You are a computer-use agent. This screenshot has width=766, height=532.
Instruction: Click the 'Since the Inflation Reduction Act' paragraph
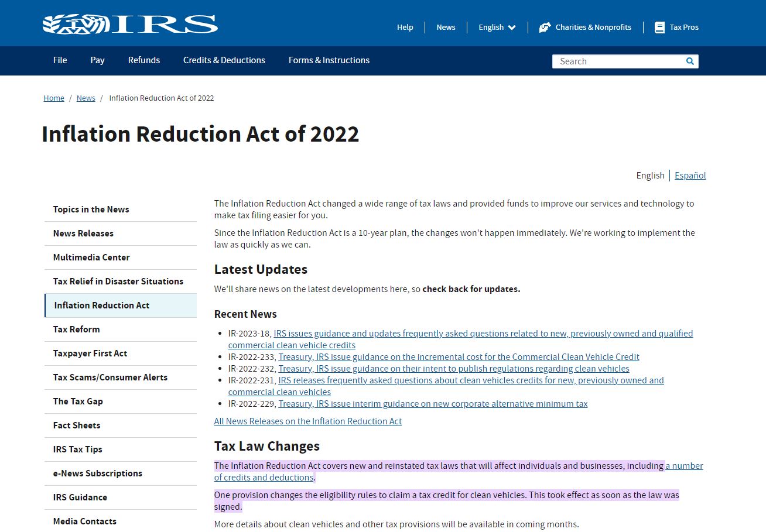(x=454, y=239)
